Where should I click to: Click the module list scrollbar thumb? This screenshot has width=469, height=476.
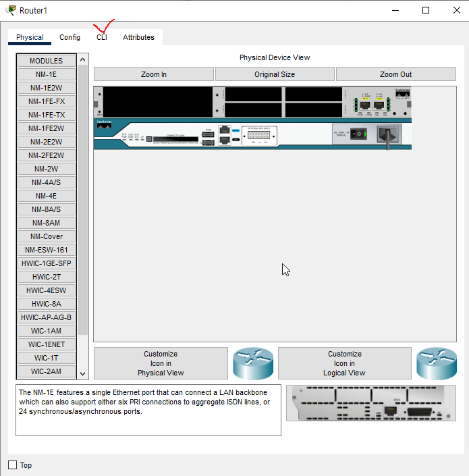pos(82,200)
